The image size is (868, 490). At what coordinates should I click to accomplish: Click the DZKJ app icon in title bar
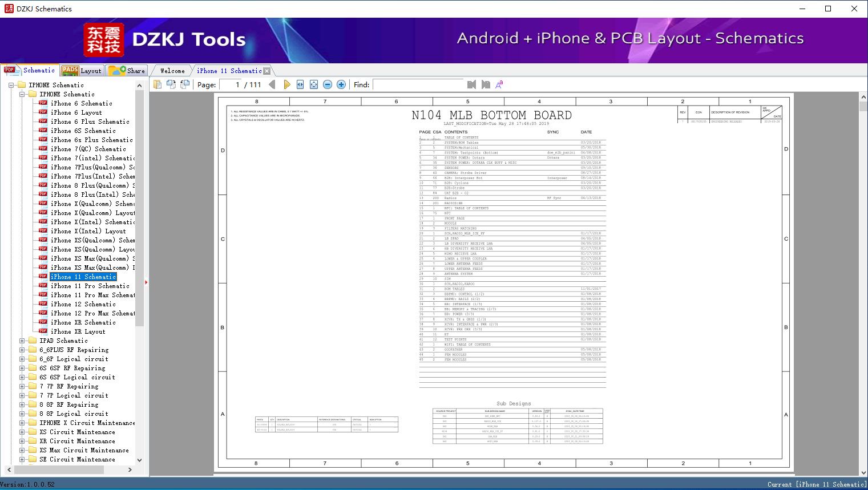click(9, 9)
